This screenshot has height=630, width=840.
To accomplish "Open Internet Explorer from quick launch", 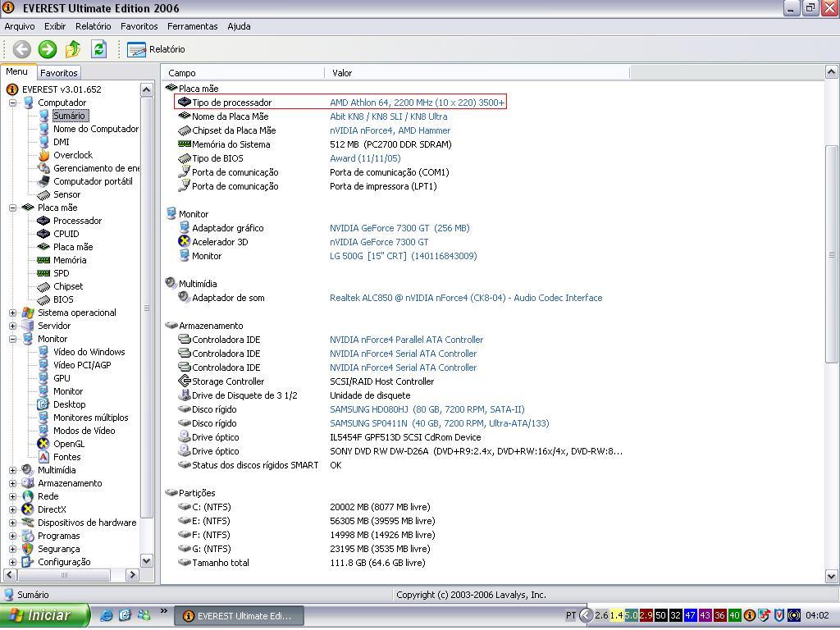I will pos(106,615).
